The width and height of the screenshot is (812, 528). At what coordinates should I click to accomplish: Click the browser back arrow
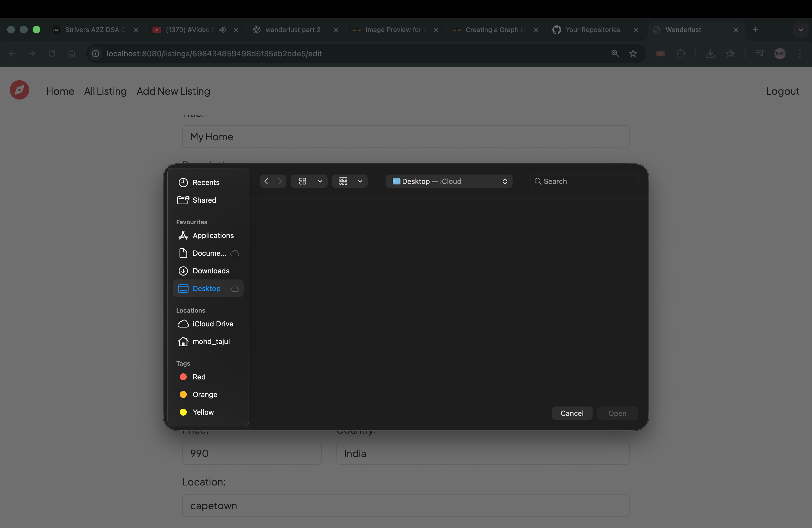12,54
